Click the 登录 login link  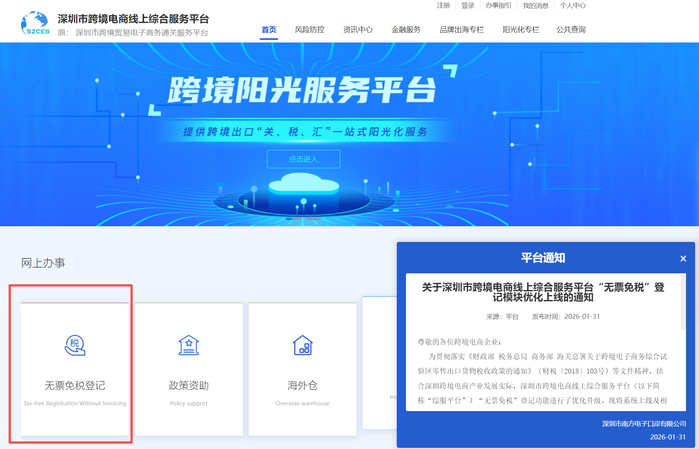468,6
